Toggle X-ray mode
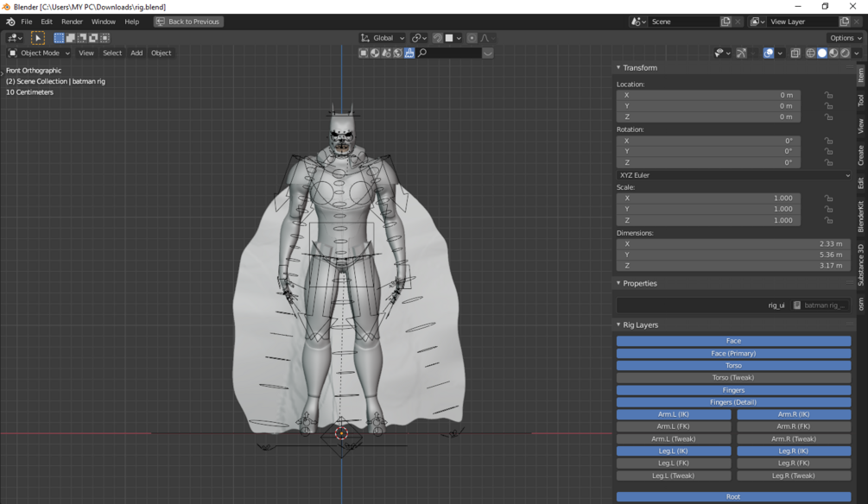The height and width of the screenshot is (504, 868). click(795, 54)
